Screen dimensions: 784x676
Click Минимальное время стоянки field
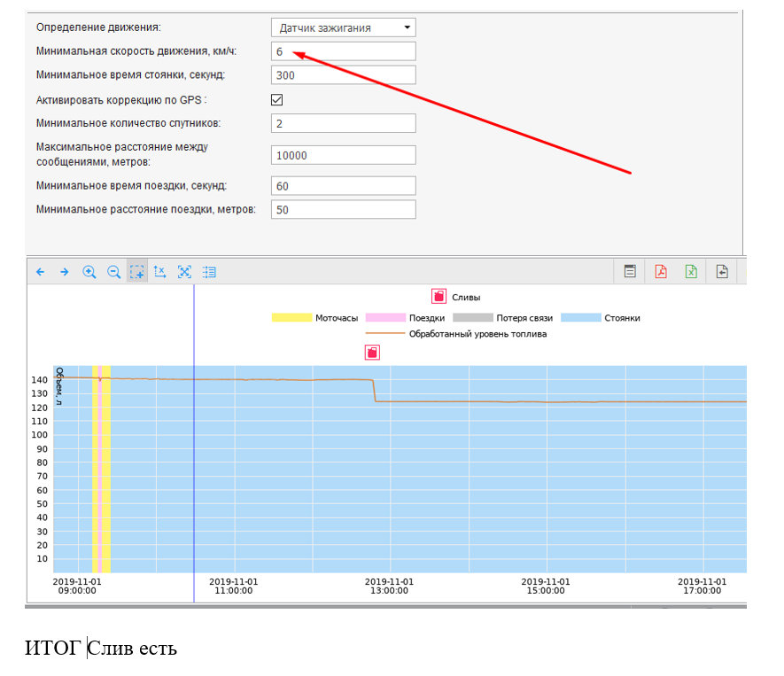click(343, 75)
